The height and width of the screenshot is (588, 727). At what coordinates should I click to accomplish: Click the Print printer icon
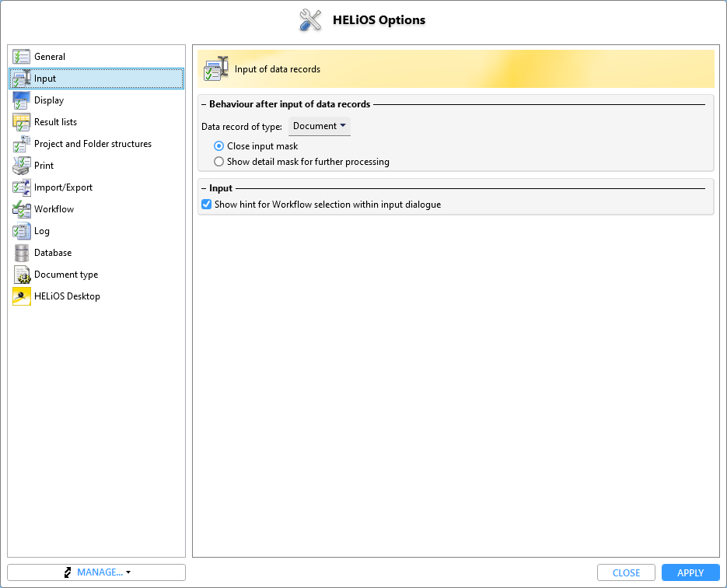point(21,166)
